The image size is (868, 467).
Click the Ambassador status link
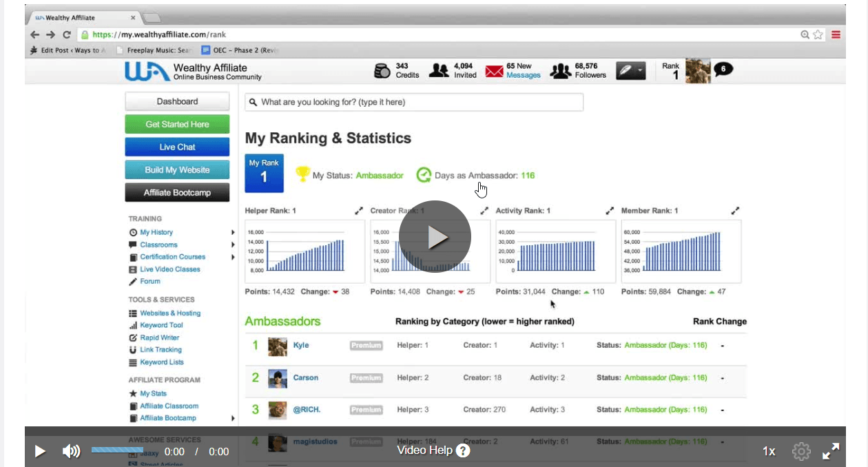380,176
